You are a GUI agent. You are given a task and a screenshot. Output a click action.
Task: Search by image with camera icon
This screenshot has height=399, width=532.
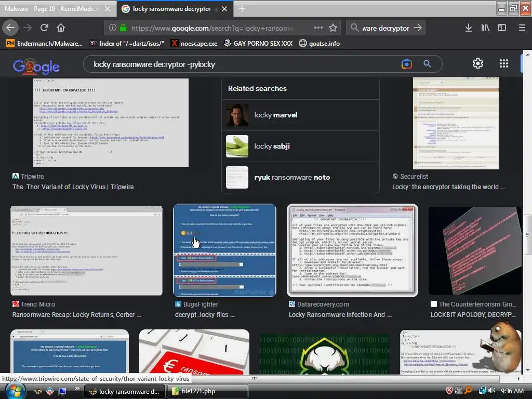(406, 64)
